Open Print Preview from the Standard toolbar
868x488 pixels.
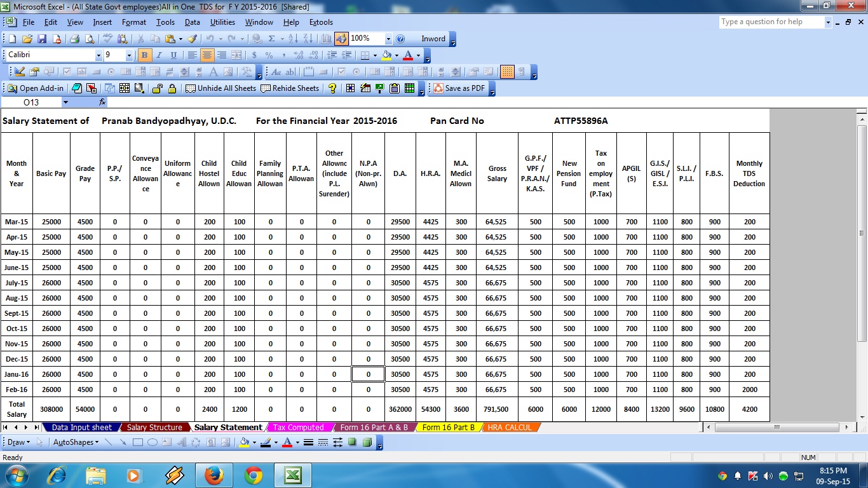click(x=88, y=39)
